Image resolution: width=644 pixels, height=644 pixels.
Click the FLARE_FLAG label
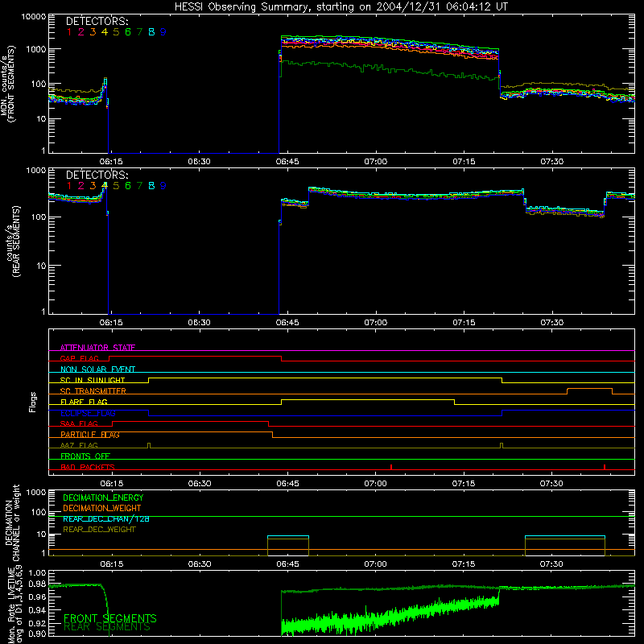pyautogui.click(x=84, y=402)
